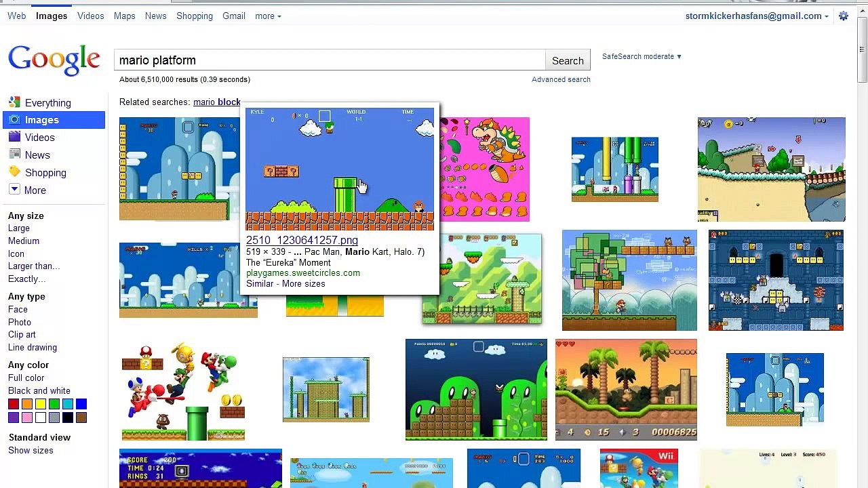This screenshot has height=488, width=868.
Task: Select the Everything search icon
Action: tap(14, 102)
